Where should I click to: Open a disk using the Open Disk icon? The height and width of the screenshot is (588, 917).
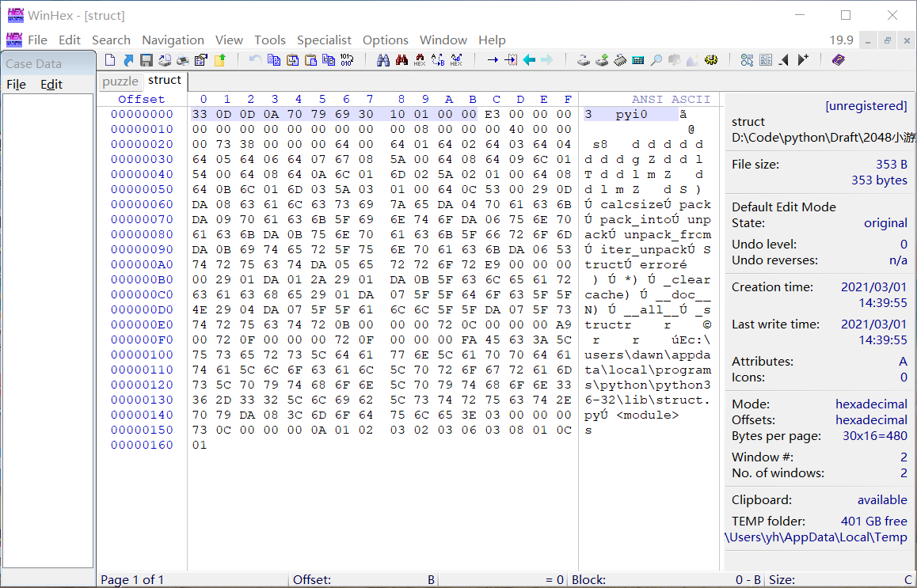[x=583, y=59]
